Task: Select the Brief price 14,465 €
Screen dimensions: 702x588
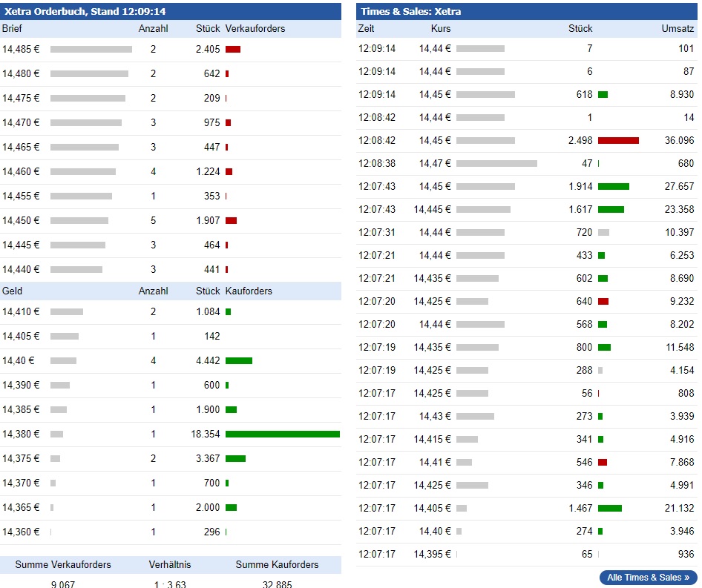Action: tap(21, 147)
